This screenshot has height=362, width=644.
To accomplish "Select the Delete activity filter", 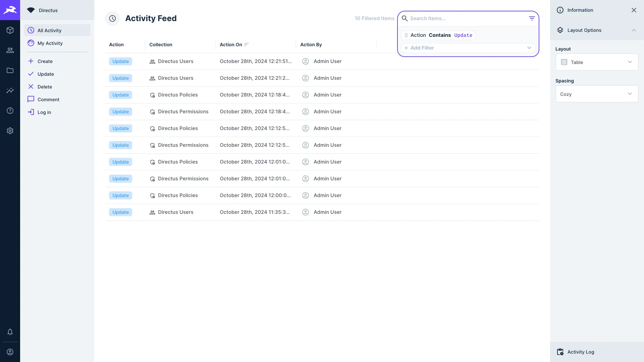I will point(45,86).
